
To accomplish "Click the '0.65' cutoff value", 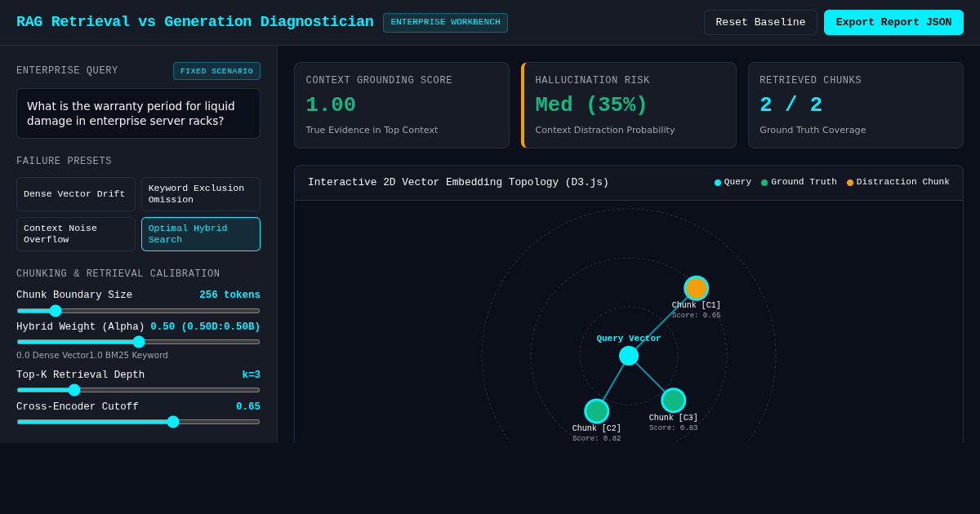I will [248, 407].
